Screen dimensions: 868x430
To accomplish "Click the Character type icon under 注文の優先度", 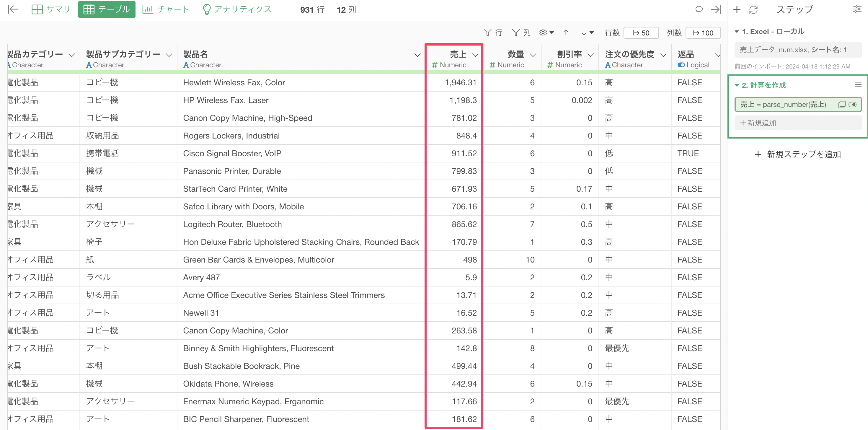I will click(608, 65).
